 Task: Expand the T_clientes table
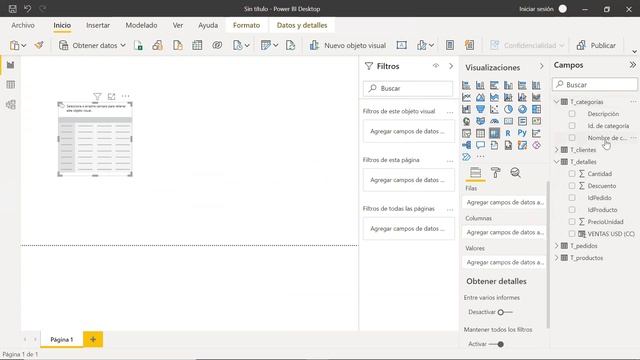(557, 150)
